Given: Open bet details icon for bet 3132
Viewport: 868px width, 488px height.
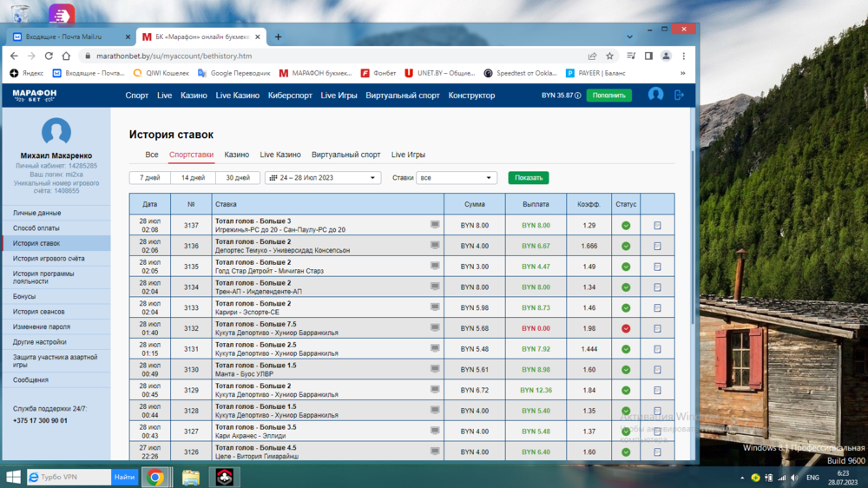Looking at the screenshot, I should click(x=657, y=328).
